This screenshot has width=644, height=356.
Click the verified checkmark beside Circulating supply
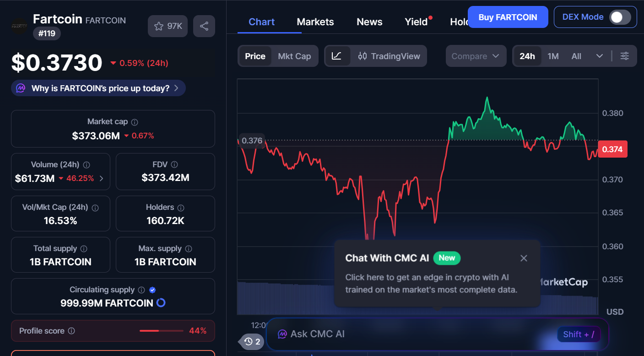(152, 290)
